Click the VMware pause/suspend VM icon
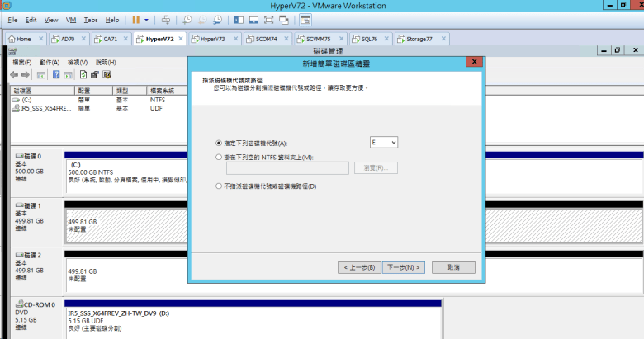The height and width of the screenshot is (339, 644). pyautogui.click(x=136, y=19)
